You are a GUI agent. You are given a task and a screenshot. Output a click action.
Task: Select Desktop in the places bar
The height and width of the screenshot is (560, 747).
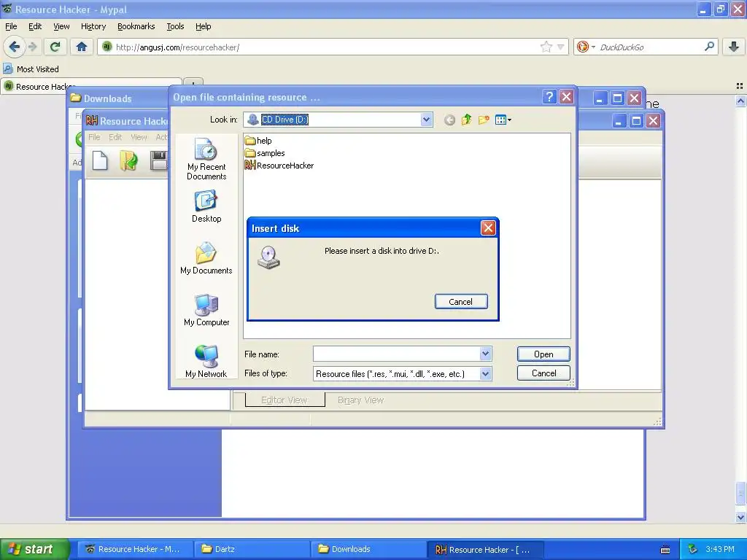[x=206, y=206]
